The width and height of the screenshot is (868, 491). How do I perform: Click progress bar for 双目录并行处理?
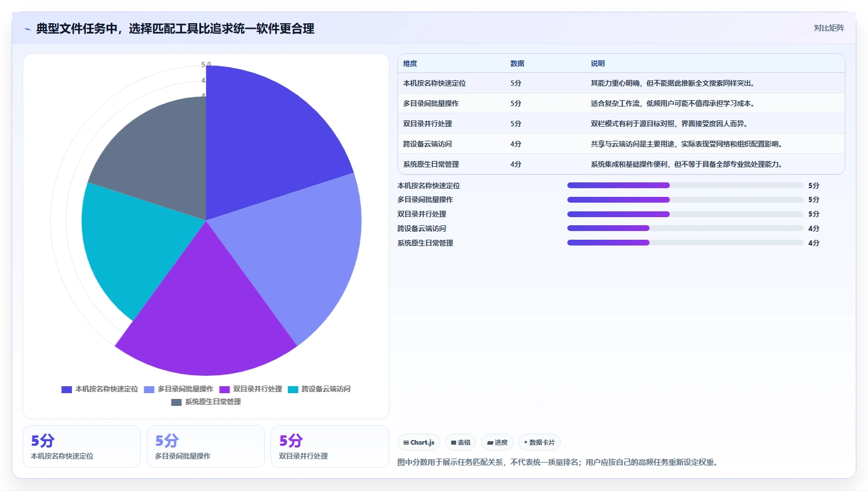pyautogui.click(x=685, y=214)
